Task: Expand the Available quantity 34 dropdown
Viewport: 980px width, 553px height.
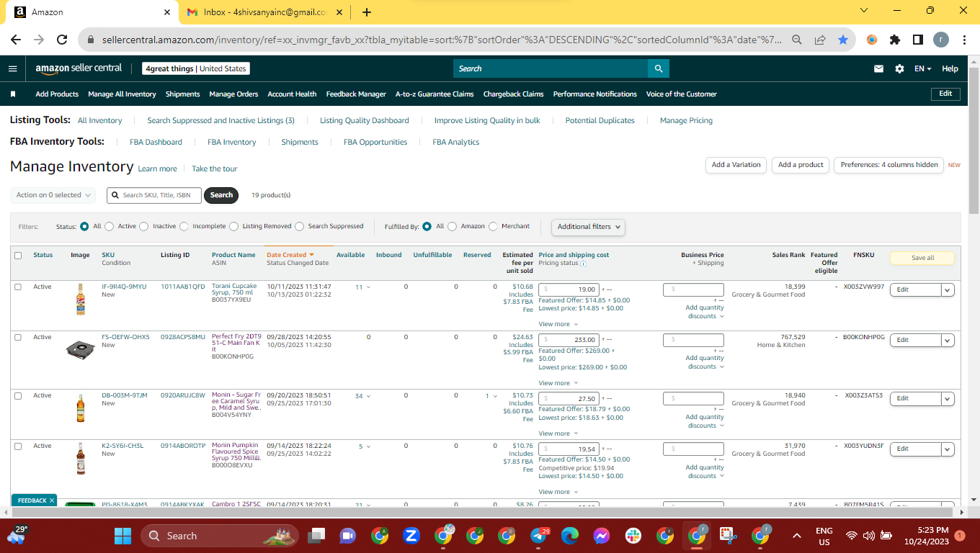Action: pyautogui.click(x=362, y=396)
